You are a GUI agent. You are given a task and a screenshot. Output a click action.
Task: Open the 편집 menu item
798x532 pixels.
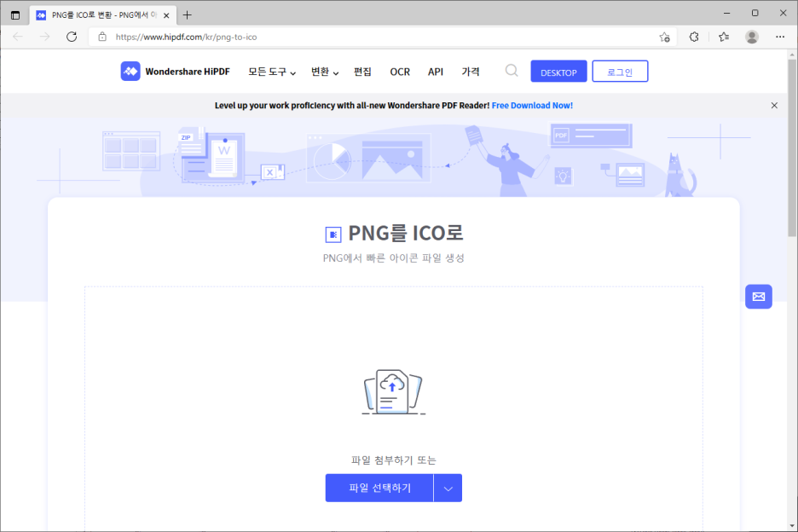[362, 72]
